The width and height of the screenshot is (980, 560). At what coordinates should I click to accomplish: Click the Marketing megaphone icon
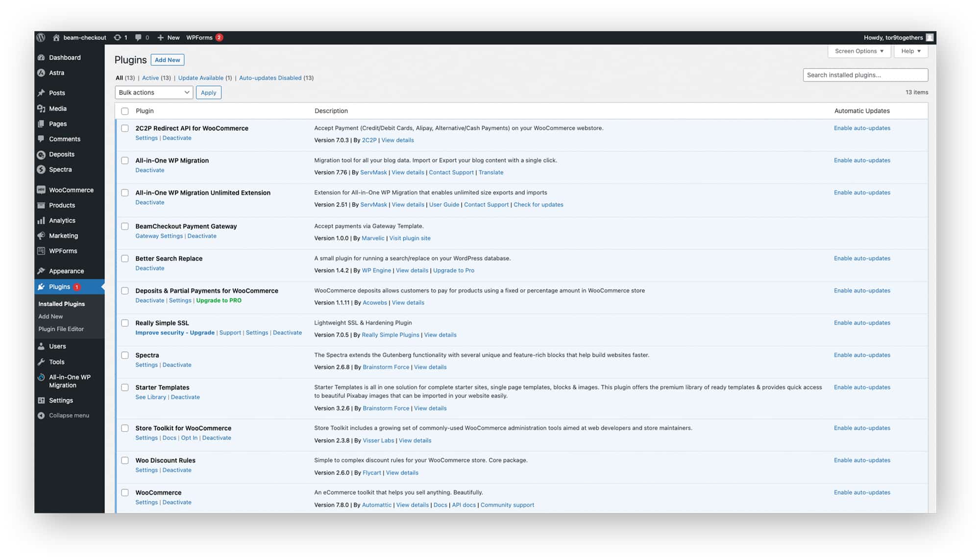click(x=41, y=236)
